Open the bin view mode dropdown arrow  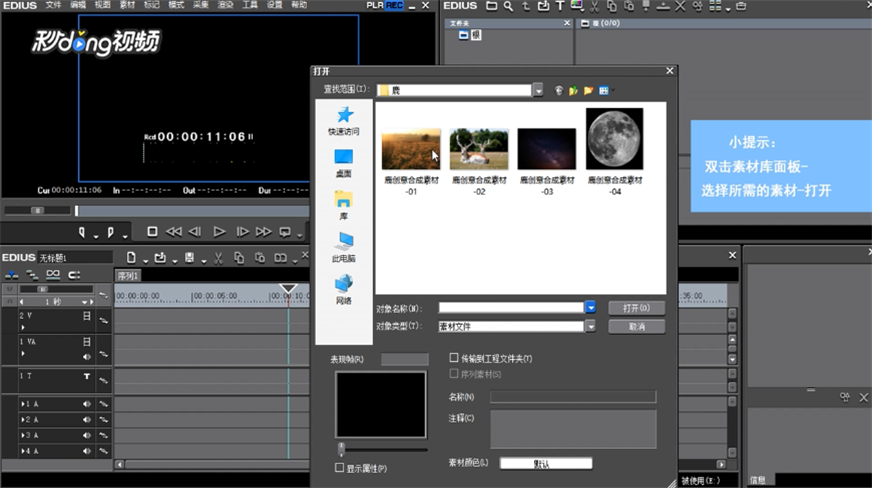click(727, 8)
